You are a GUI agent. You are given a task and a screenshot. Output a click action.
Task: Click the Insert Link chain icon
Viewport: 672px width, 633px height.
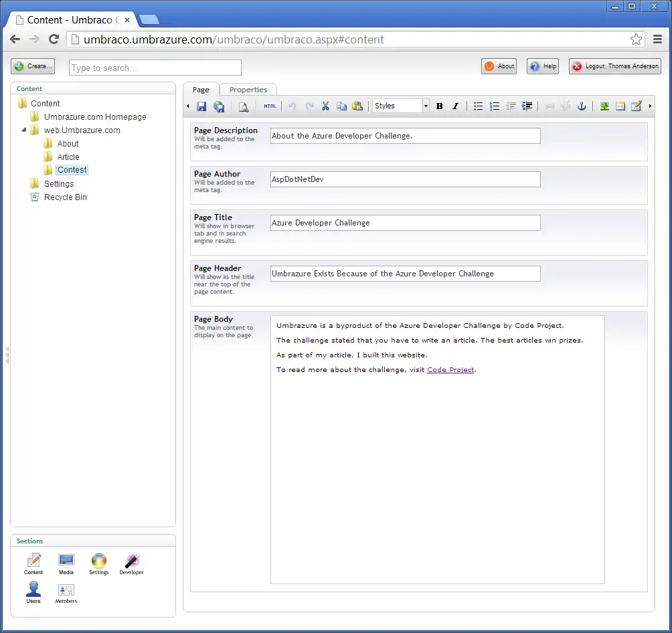coord(549,106)
